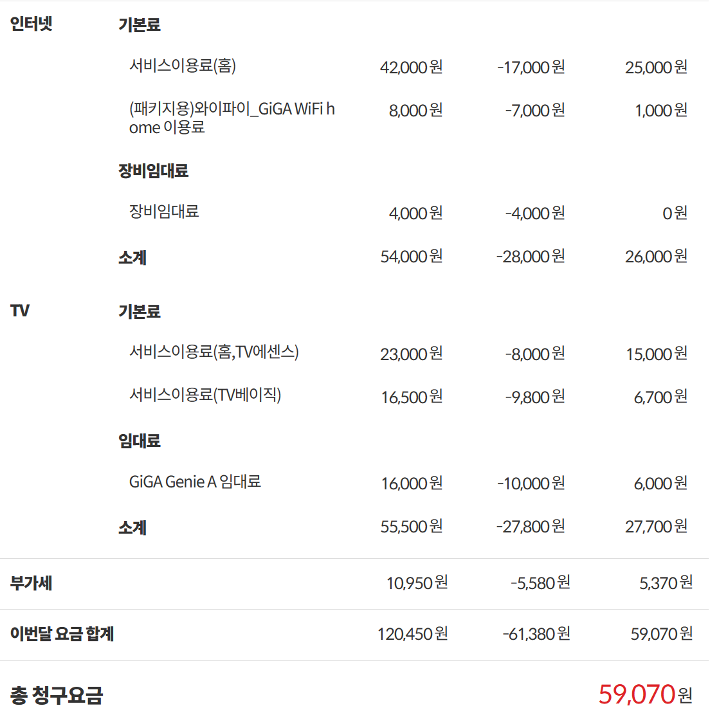Click the 장비임대료 bold section heading

[x=153, y=171]
